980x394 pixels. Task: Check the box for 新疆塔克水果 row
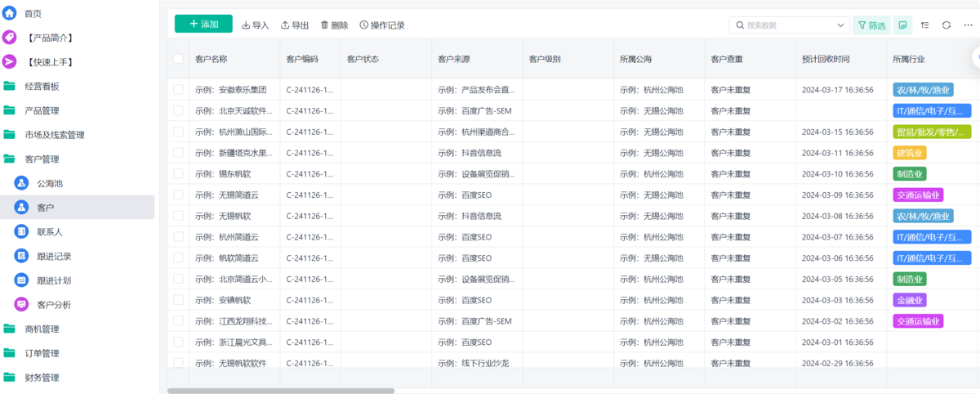point(179,152)
